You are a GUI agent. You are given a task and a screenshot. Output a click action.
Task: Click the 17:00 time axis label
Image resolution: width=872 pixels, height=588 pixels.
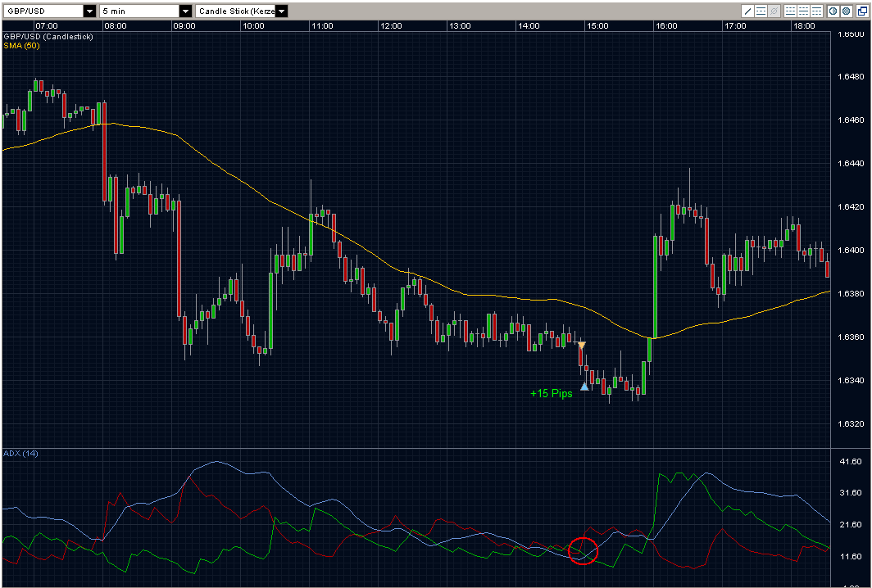pos(735,26)
